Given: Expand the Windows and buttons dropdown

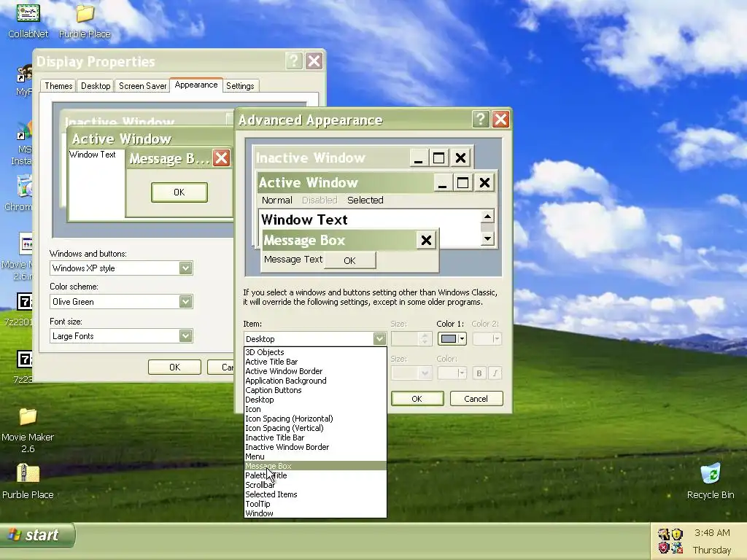Looking at the screenshot, I should pos(185,268).
